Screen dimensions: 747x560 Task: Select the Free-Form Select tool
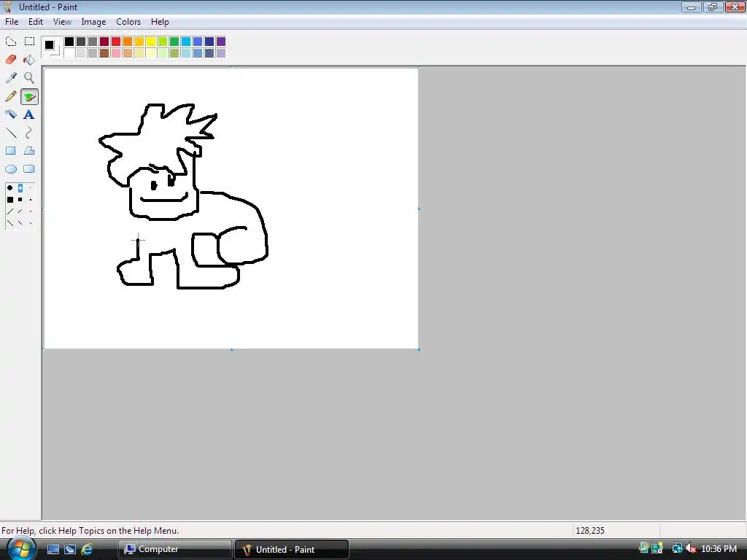10,42
